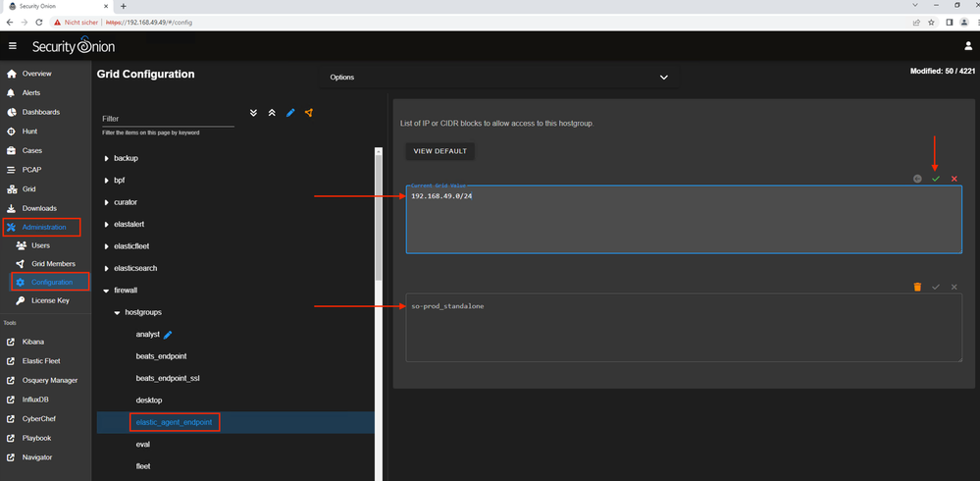Collapse the firewall tree node

pos(107,291)
